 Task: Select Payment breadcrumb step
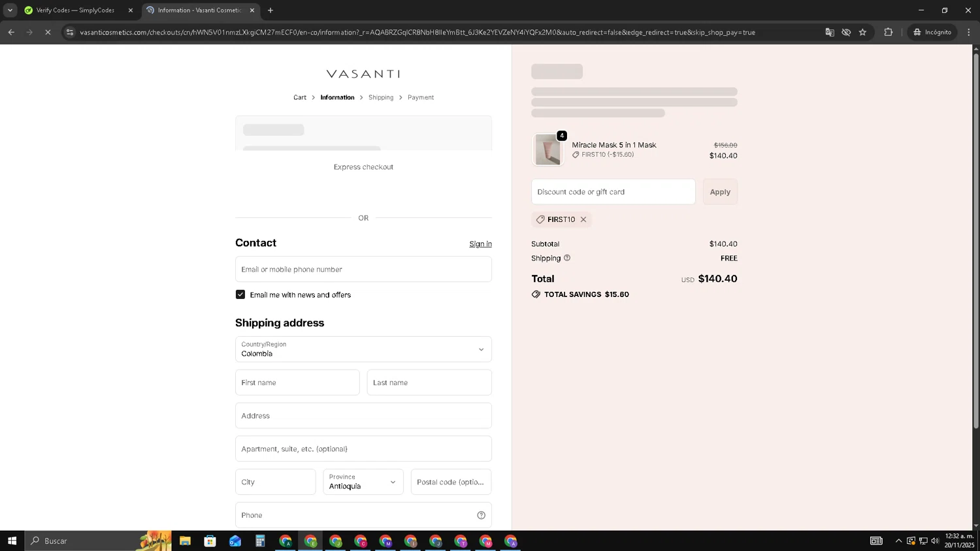421,97
